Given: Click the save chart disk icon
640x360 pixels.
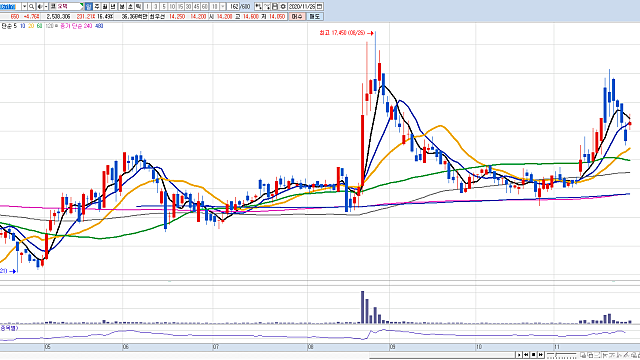Looking at the screenshot, I should point(275,7).
